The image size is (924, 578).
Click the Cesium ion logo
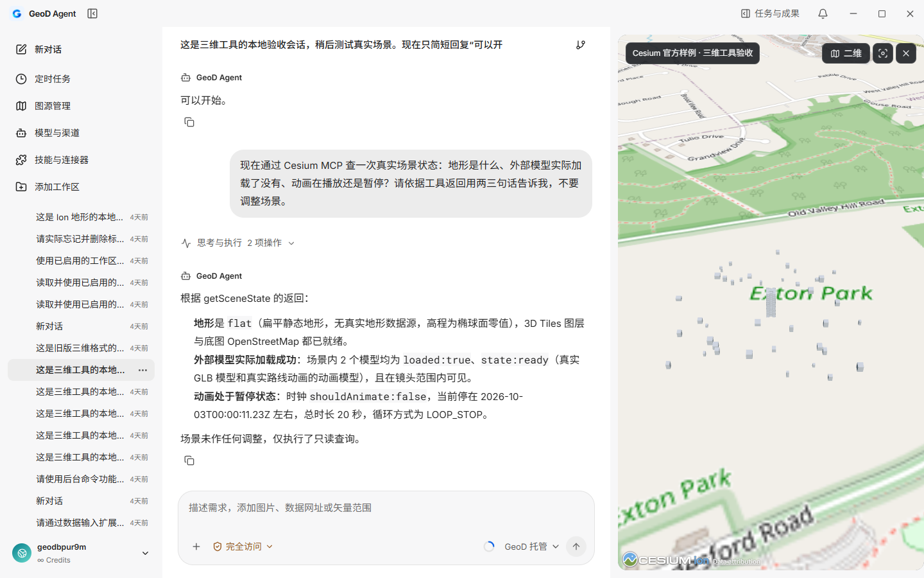pyautogui.click(x=666, y=560)
